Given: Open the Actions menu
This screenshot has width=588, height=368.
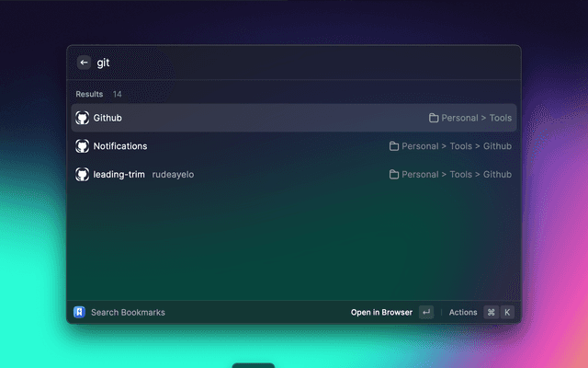Looking at the screenshot, I should click(463, 312).
